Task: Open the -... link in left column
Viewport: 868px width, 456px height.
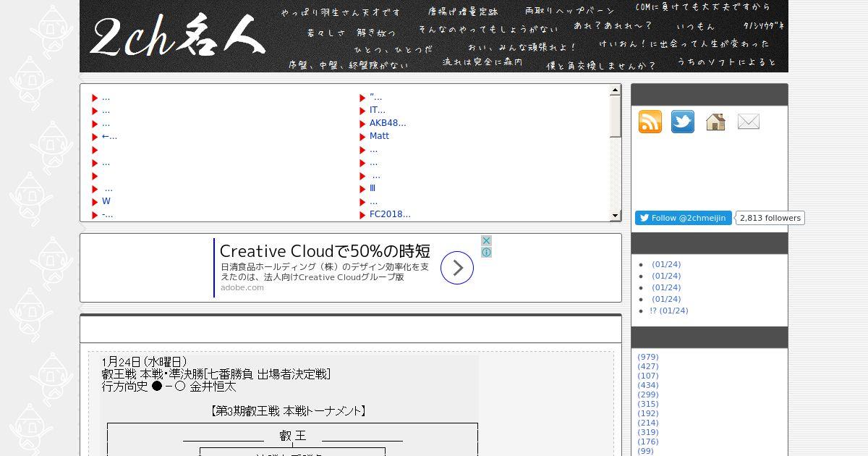Action: [x=107, y=214]
